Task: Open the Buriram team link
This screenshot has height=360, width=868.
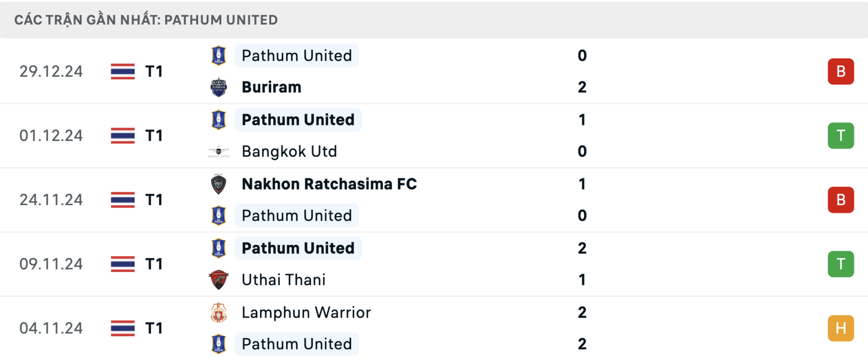Action: (271, 87)
